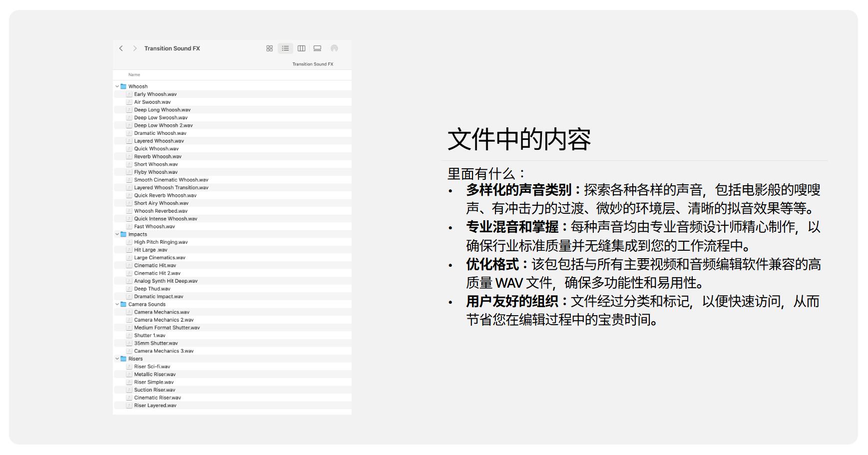Click the 文件中的内容 slide heading

tap(519, 139)
